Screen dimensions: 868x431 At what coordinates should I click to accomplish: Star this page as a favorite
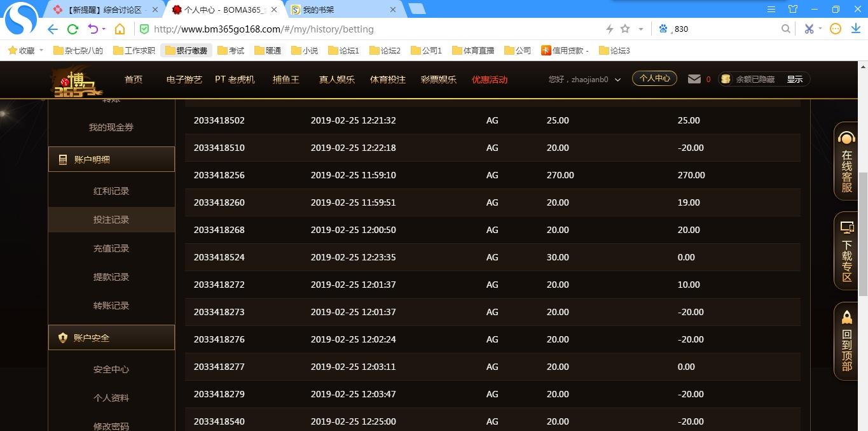pyautogui.click(x=625, y=29)
